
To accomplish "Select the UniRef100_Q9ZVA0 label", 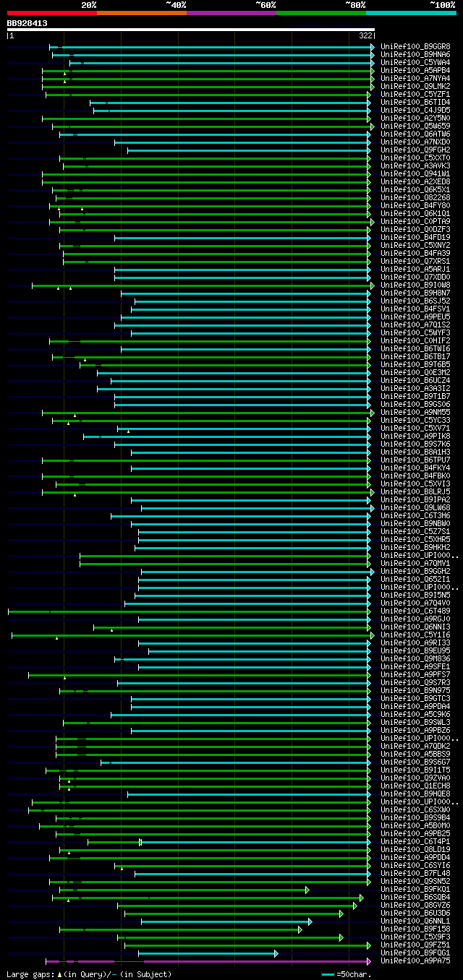I will pos(415,778).
